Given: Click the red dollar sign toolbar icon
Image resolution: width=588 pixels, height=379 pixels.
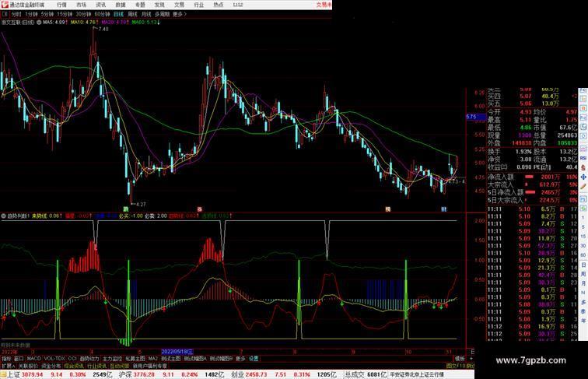Looking at the screenshot, I should [583, 168].
